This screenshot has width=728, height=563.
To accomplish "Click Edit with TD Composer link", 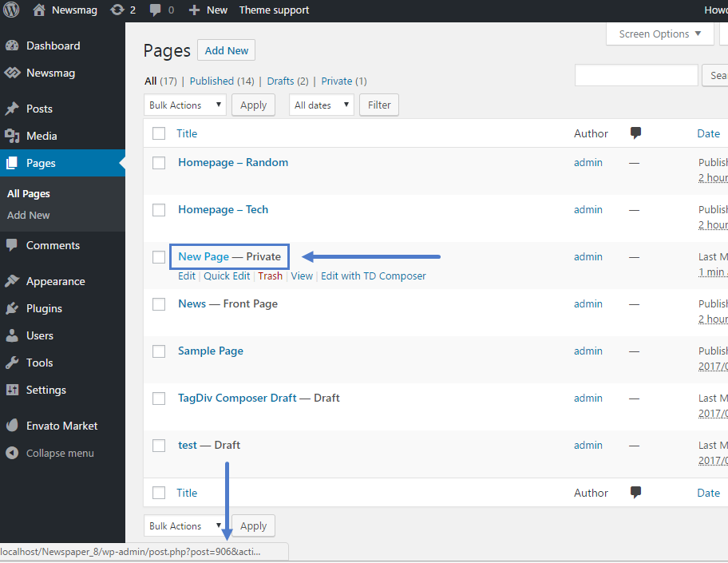I will tap(374, 276).
